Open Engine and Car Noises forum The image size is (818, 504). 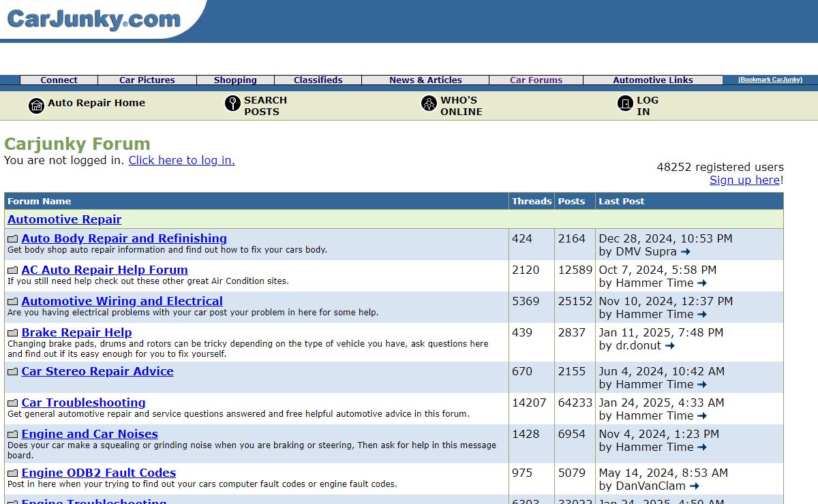tap(90, 434)
